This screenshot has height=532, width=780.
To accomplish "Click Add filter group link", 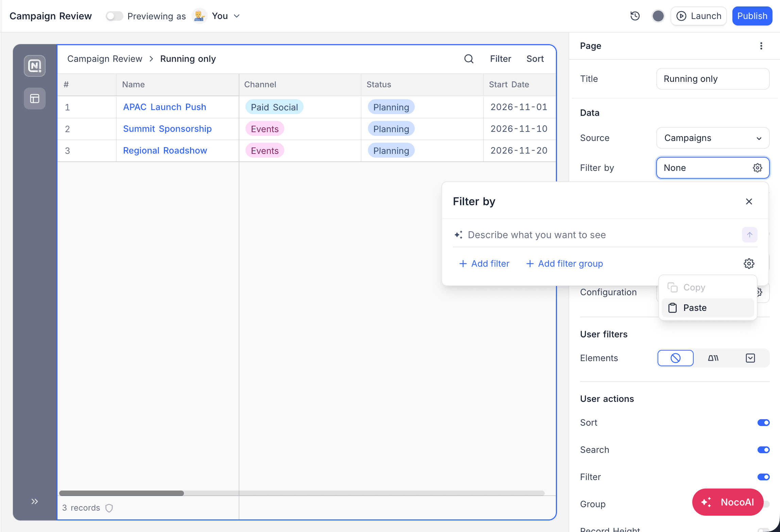I will (x=564, y=264).
